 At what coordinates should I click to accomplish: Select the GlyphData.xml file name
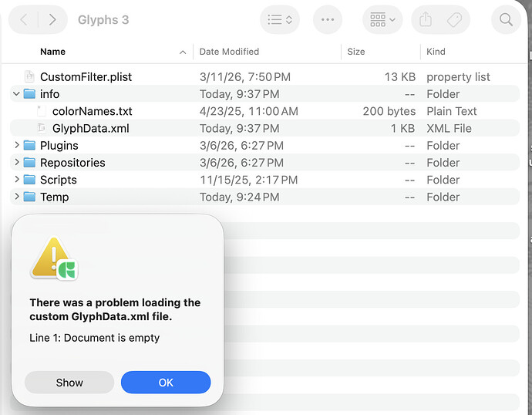click(90, 129)
